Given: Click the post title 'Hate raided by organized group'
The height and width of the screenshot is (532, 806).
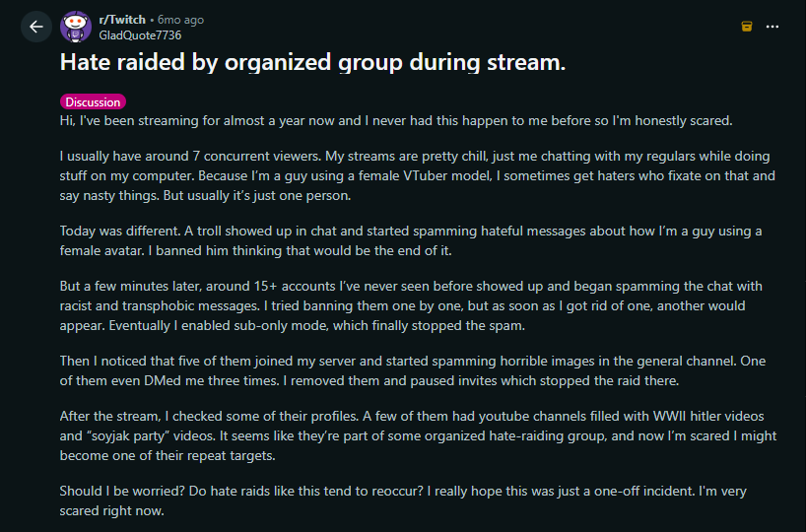Looking at the screenshot, I should pyautogui.click(x=312, y=62).
